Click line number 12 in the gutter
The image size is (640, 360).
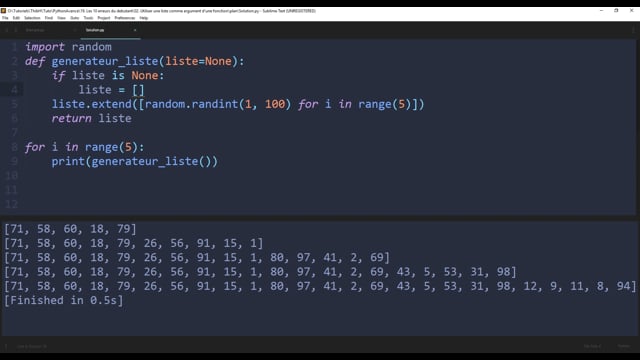pyautogui.click(x=11, y=204)
